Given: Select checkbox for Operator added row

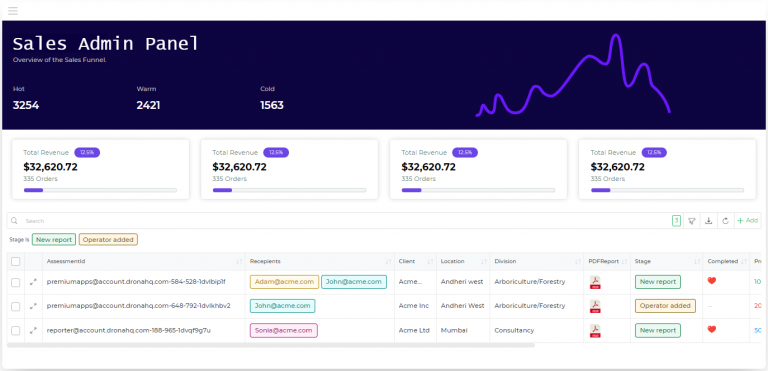Looking at the screenshot, I should coord(16,306).
